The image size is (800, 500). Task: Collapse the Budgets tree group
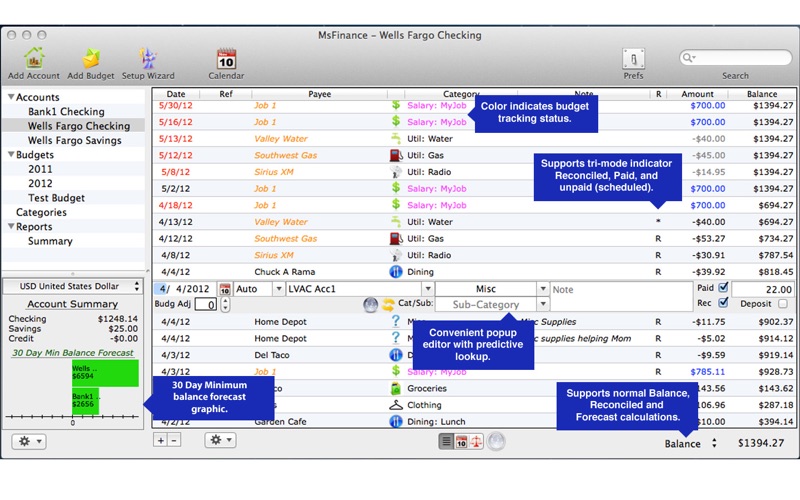tap(11, 154)
